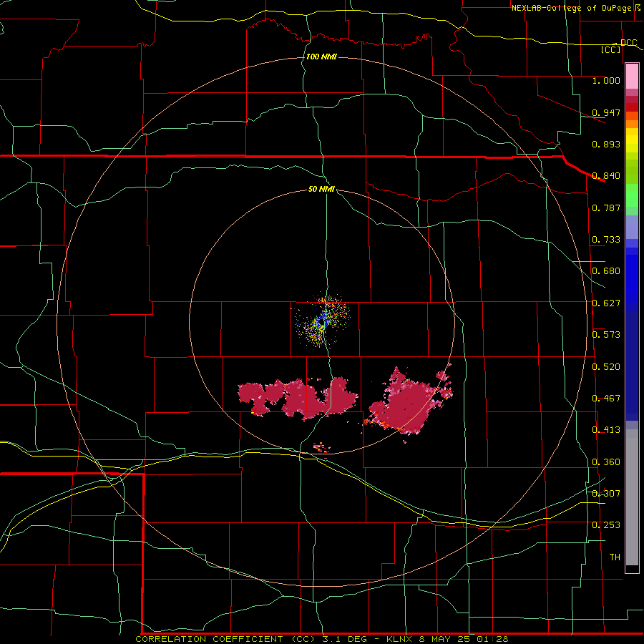644x644 pixels.
Task: Click the 0.467 color scale value
Action: coord(606,399)
